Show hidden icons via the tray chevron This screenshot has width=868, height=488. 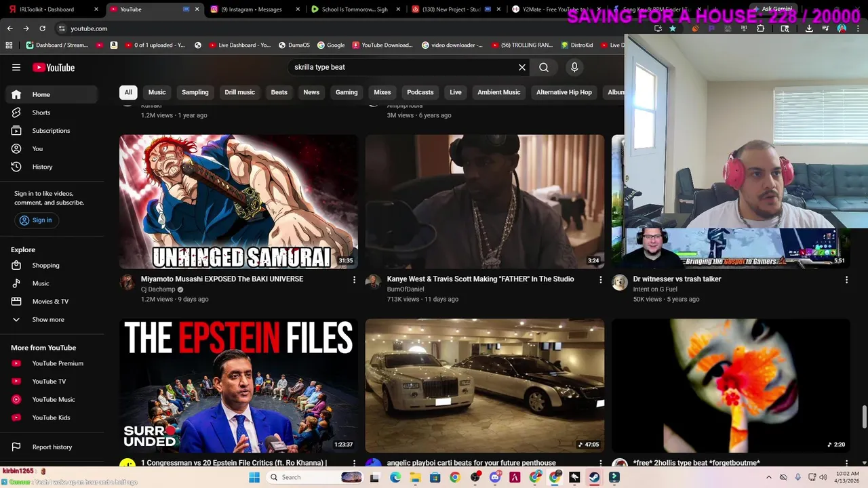point(769,477)
